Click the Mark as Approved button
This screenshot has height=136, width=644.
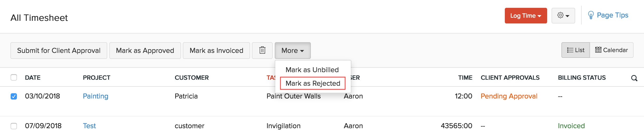145,50
